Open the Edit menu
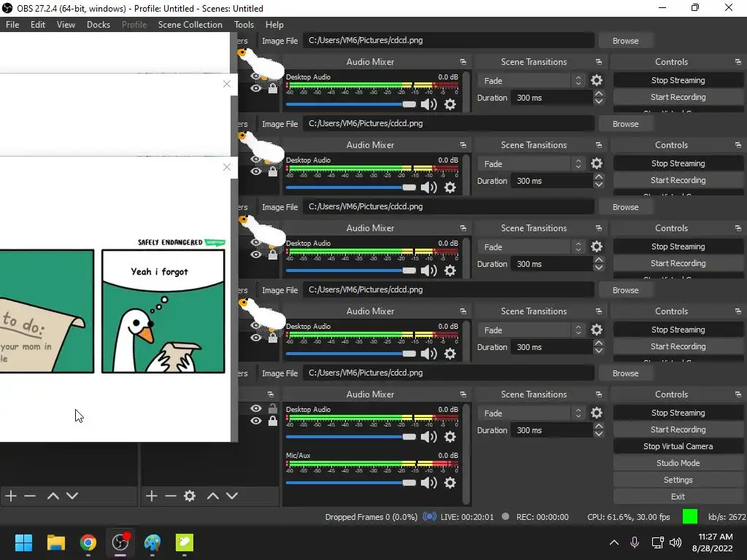The image size is (747, 560). [38, 25]
